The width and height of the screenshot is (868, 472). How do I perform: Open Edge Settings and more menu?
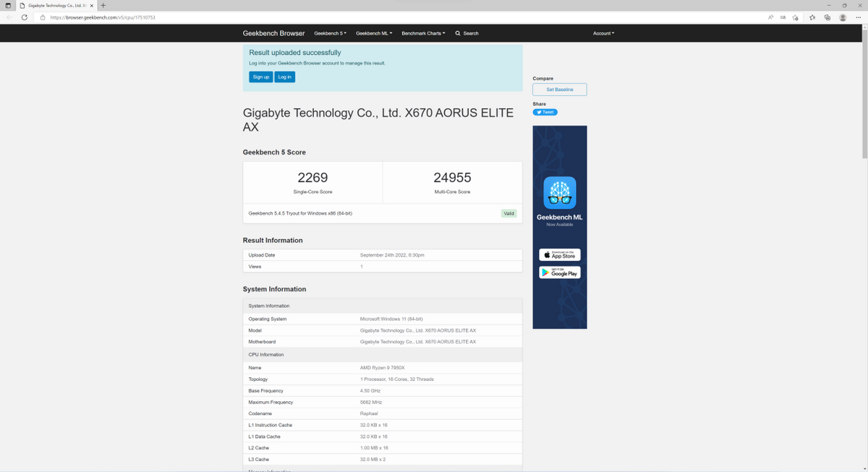[x=859, y=17]
